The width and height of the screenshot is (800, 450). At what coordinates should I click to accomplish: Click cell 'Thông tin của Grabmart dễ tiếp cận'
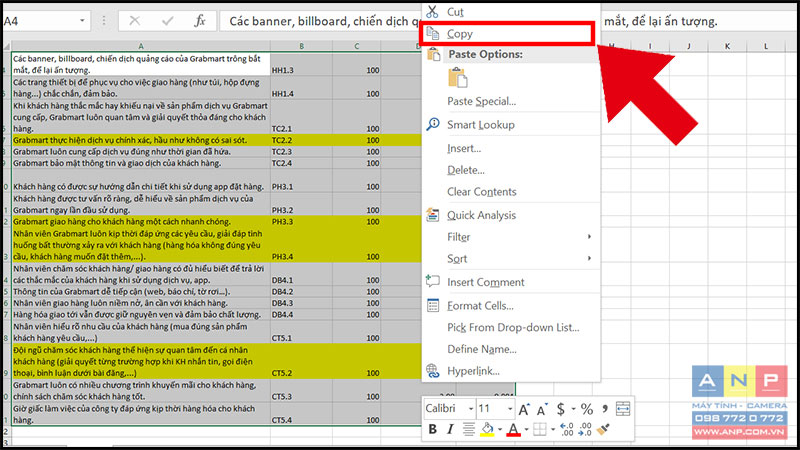141,291
